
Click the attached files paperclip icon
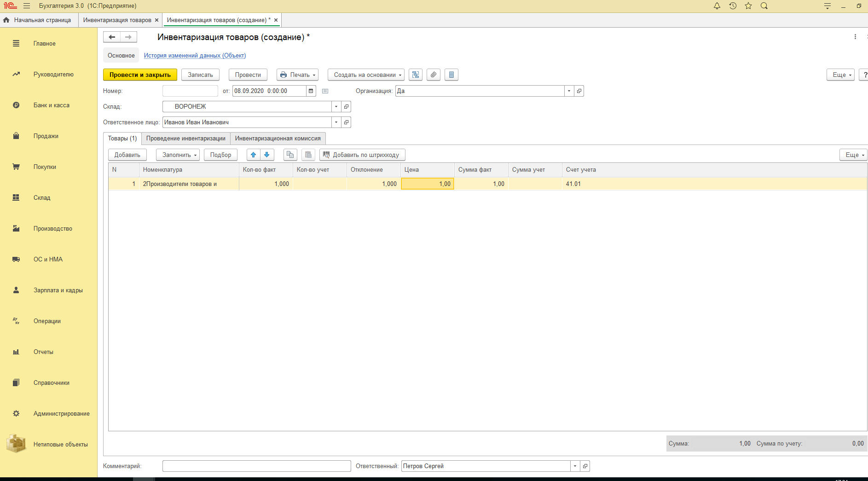click(433, 75)
